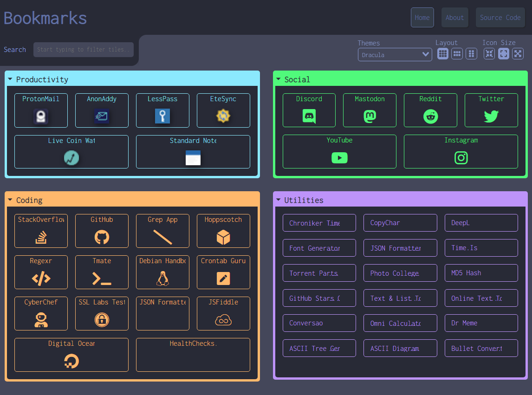Open the Twitter bird icon
Screen dimensions: 532x395
coord(491,116)
